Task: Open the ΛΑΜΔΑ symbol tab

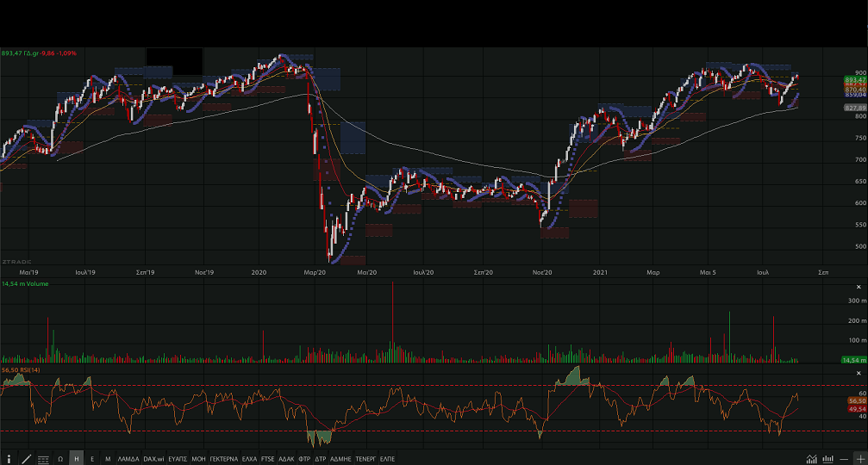Action: [128, 459]
